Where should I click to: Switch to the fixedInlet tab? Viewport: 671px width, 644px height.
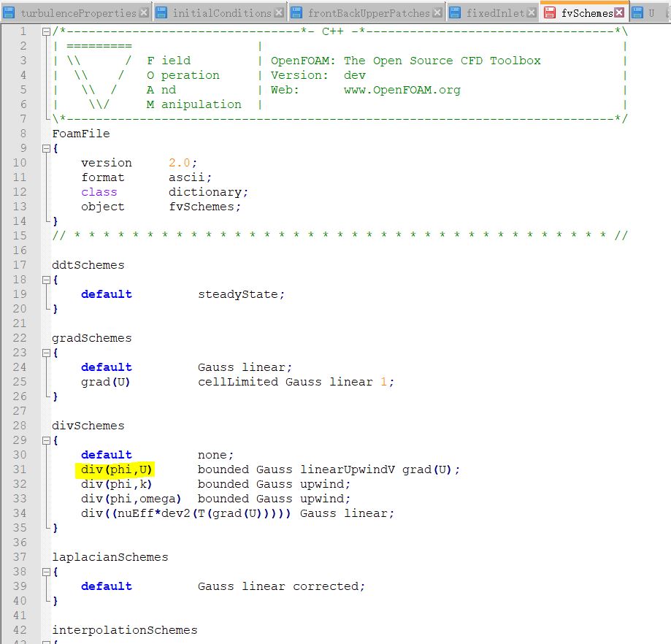pyautogui.click(x=495, y=13)
